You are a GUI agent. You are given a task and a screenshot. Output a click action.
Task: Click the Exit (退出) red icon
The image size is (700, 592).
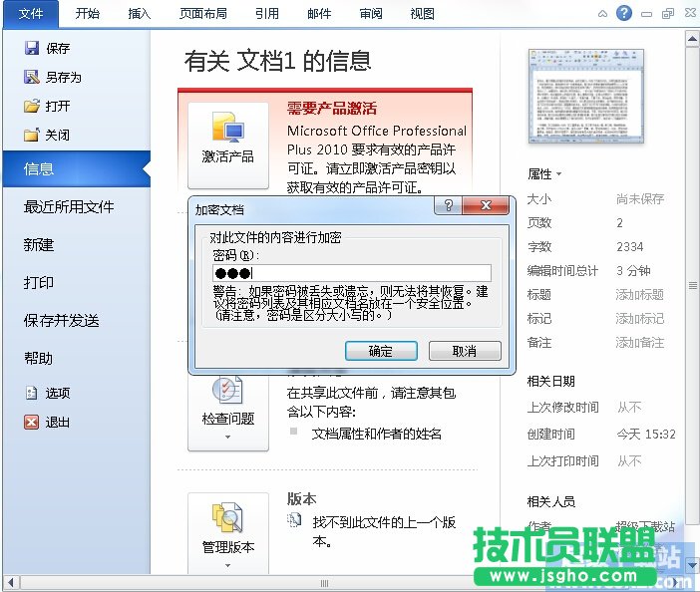(x=31, y=422)
